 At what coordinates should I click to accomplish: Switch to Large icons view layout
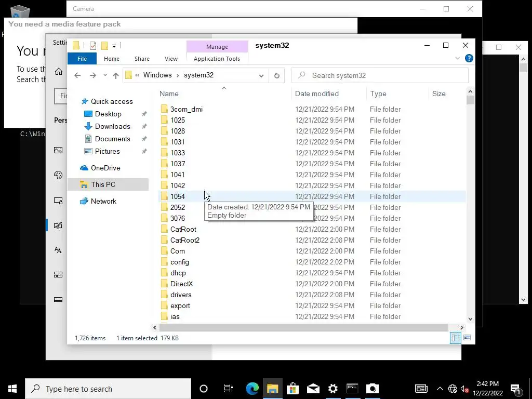(467, 338)
